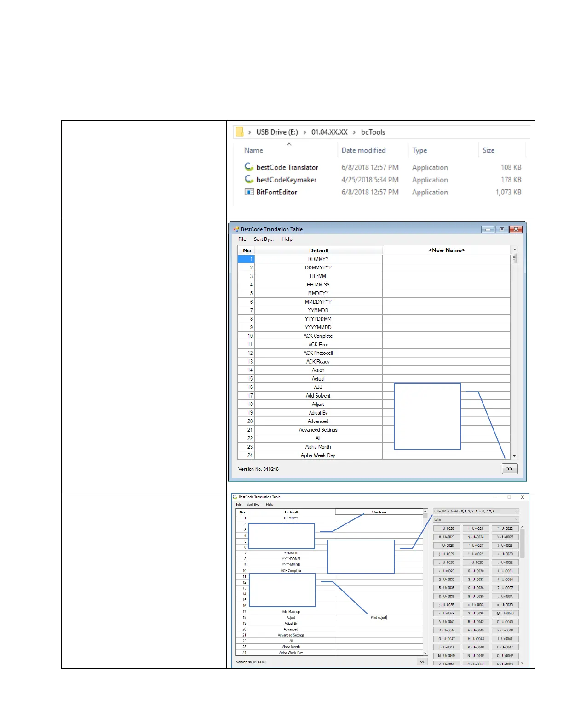Sort files by the Name column
This screenshot has height=728, width=563.
(253, 150)
